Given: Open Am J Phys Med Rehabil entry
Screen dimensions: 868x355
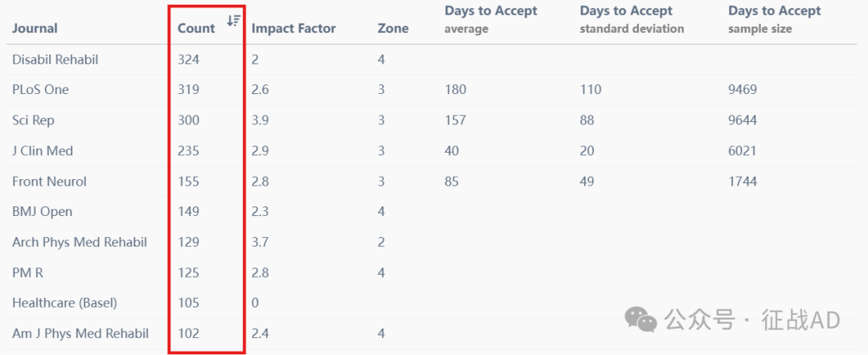Looking at the screenshot, I should (x=81, y=333).
